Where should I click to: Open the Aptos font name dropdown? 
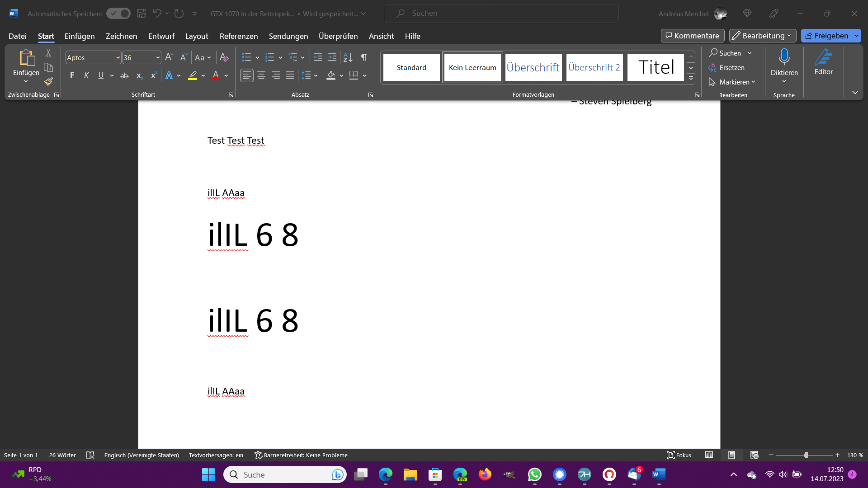[x=118, y=57]
